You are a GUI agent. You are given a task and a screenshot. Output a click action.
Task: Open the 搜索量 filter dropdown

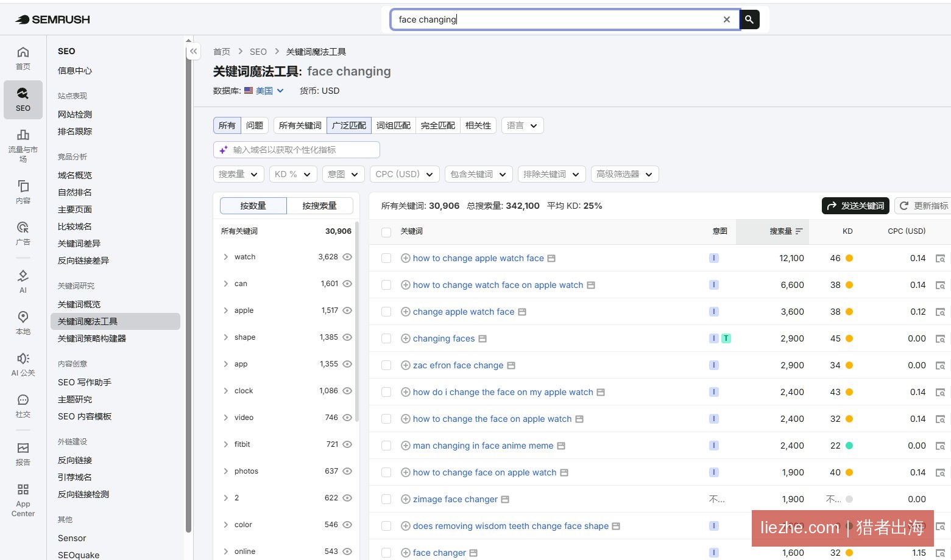239,174
